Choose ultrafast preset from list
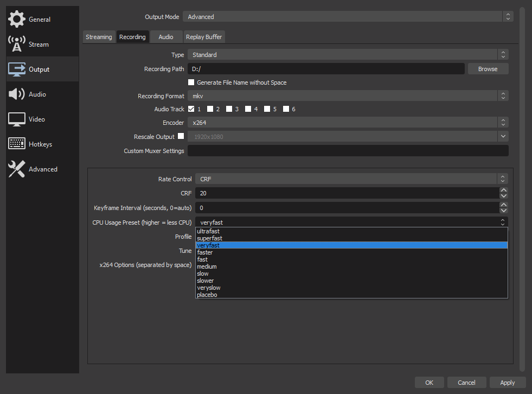 tap(351, 231)
